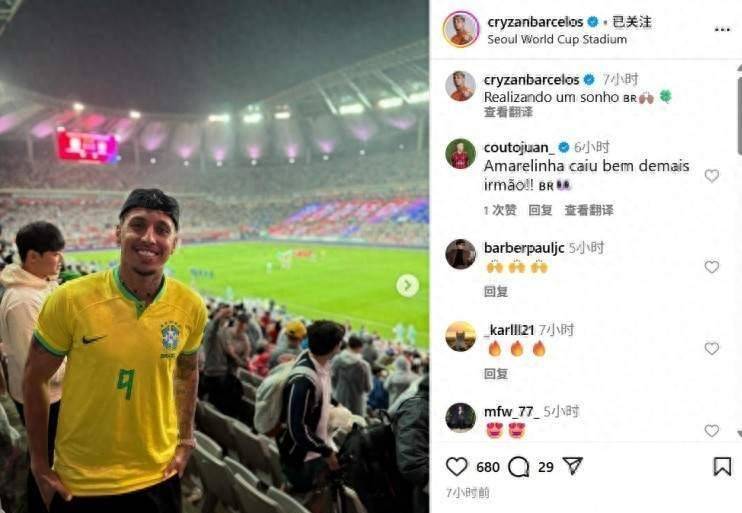Like barberpauljc's comment
The width and height of the screenshot is (742, 513).
(712, 266)
